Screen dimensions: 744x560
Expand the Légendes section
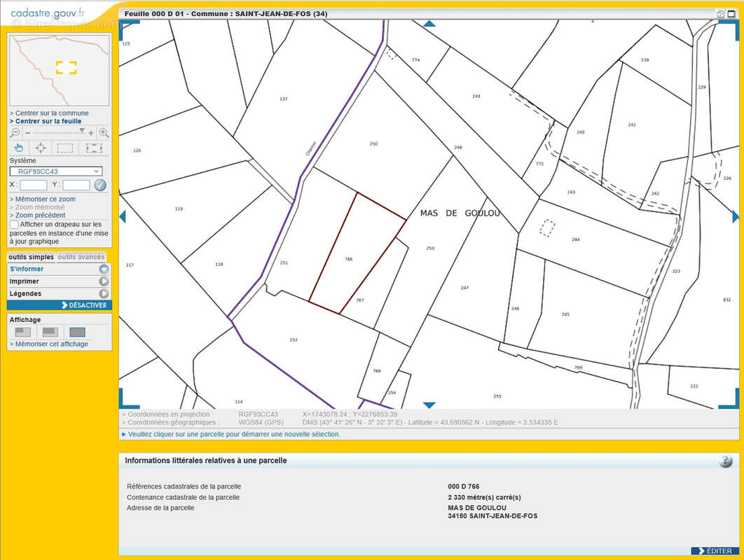click(59, 294)
